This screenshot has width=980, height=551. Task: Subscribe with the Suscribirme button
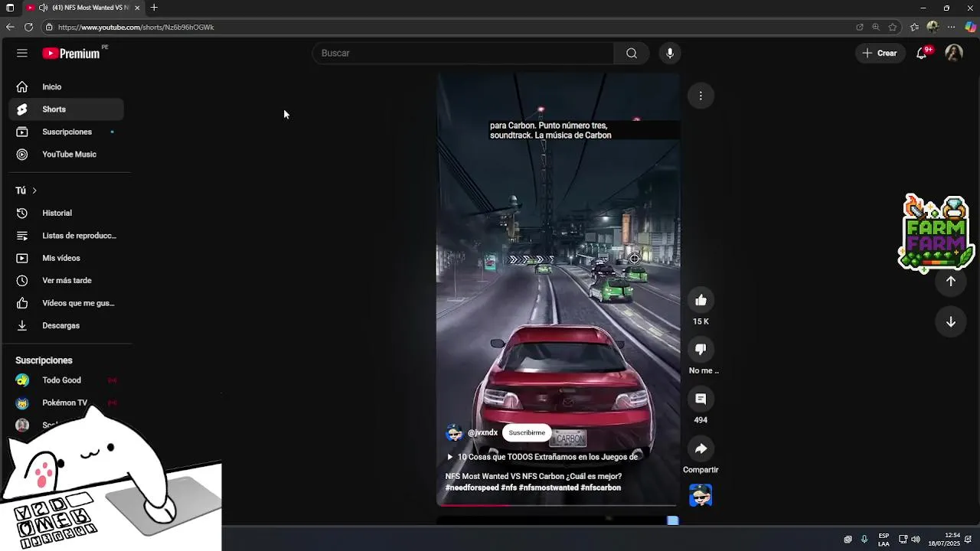click(x=527, y=432)
